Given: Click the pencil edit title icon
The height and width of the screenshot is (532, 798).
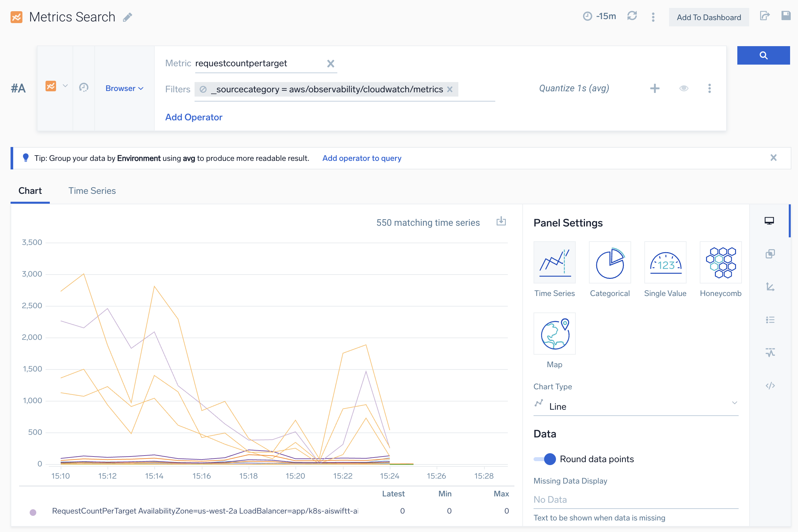Looking at the screenshot, I should [x=127, y=17].
